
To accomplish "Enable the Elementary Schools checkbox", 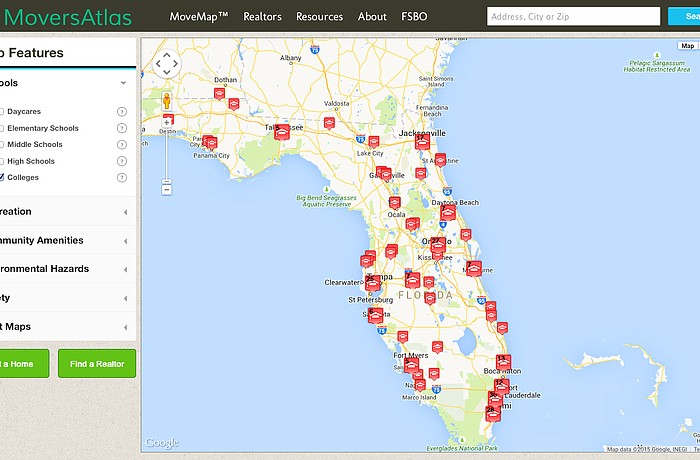I will (x=2, y=128).
